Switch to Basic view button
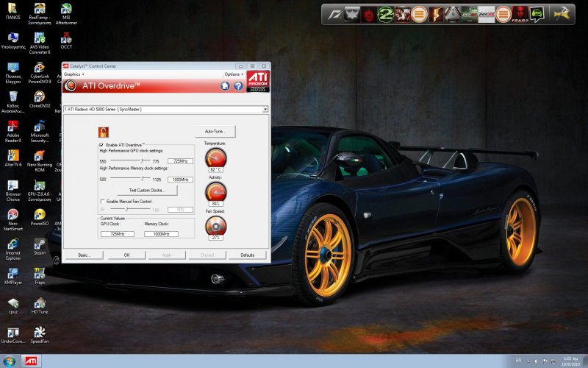The height and width of the screenshot is (368, 588). [x=85, y=255]
